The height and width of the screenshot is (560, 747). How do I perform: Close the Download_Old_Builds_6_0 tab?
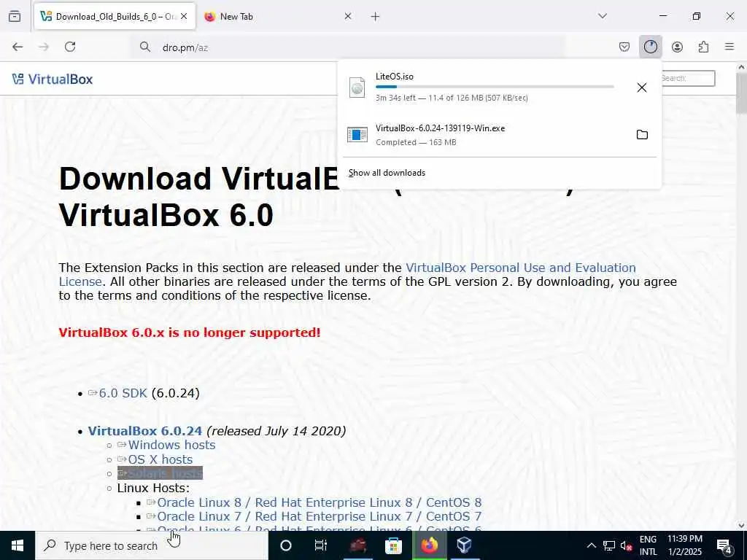[184, 16]
